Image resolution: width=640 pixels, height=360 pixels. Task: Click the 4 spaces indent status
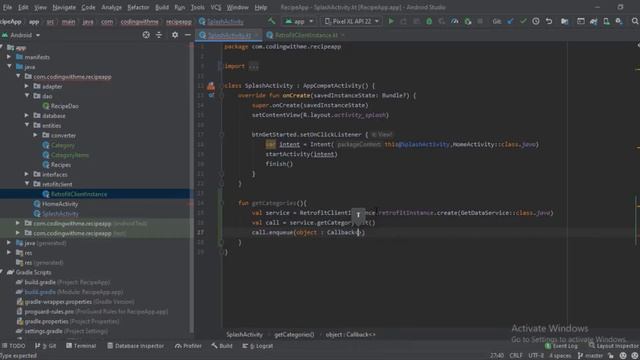560,356
